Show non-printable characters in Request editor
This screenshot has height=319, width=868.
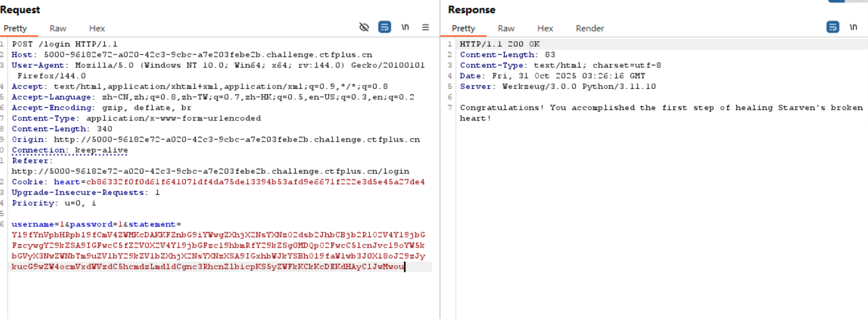[405, 27]
